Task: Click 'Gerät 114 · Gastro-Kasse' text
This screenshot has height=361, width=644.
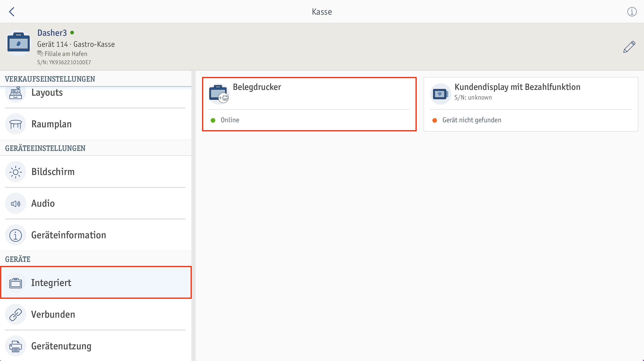Action: [76, 44]
